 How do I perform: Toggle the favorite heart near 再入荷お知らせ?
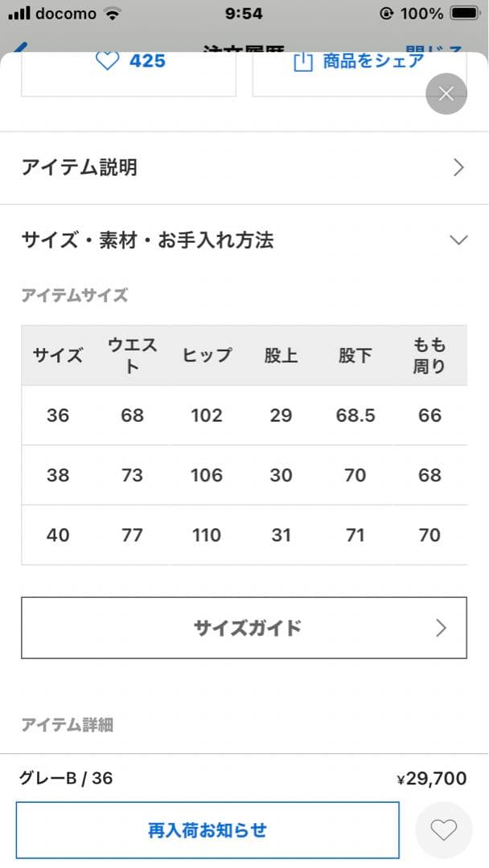pos(443,829)
